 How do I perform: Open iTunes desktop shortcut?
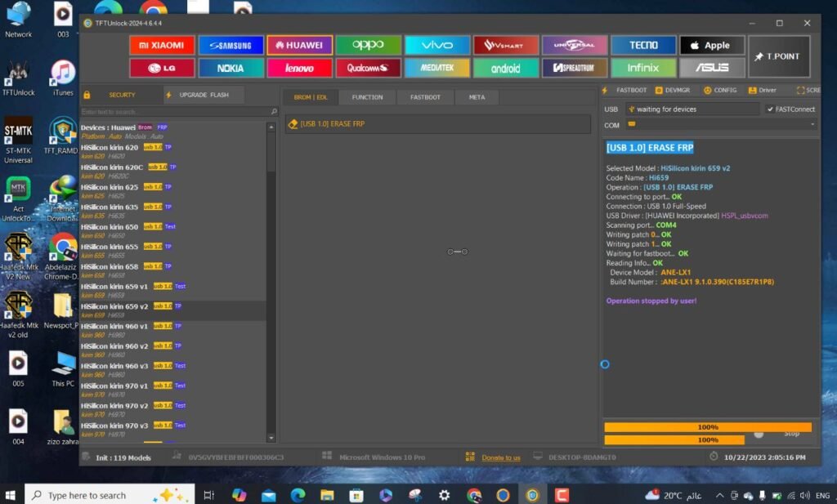63,78
